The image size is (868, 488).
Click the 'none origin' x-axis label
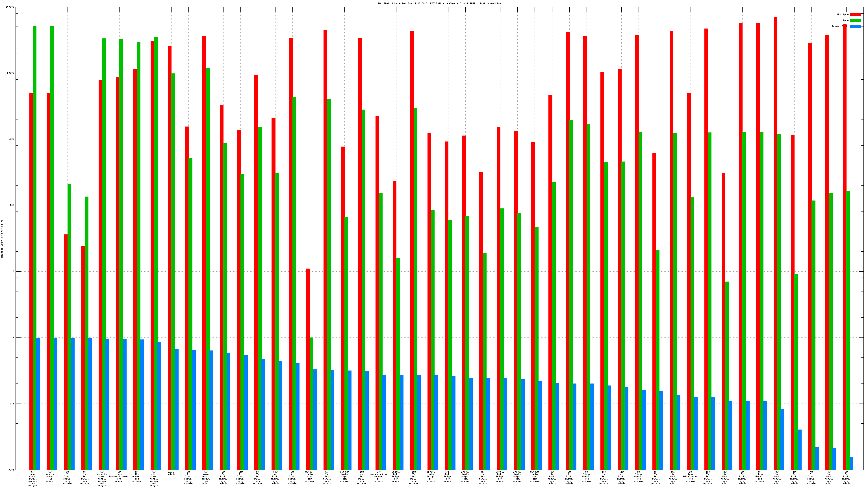[x=171, y=473]
